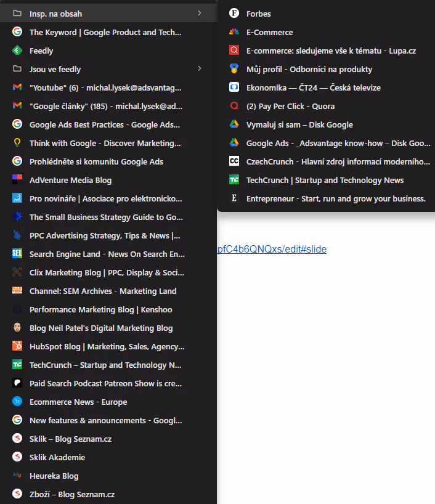Open the (2) Pay Per Click - Quora bookmark
This screenshot has height=504, width=435.
point(327,106)
